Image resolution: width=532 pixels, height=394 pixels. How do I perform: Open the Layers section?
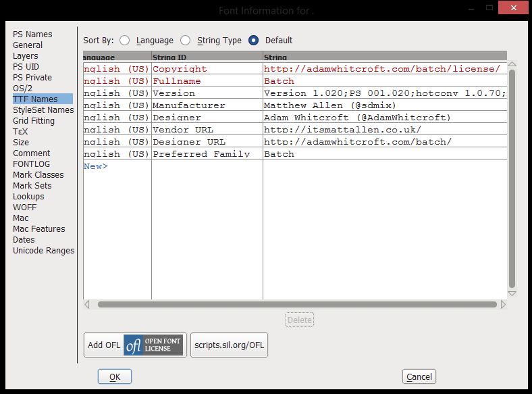(x=26, y=56)
